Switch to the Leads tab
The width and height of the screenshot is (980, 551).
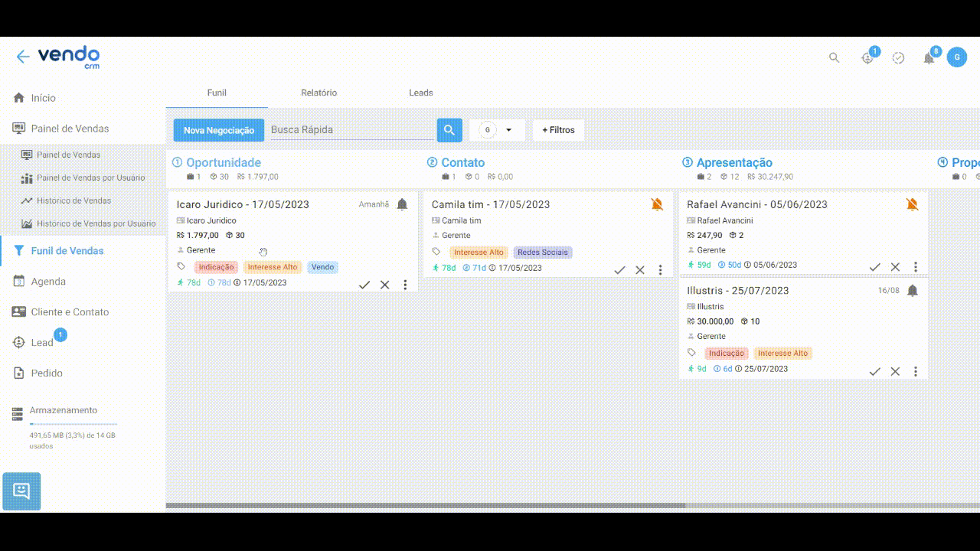(x=420, y=93)
